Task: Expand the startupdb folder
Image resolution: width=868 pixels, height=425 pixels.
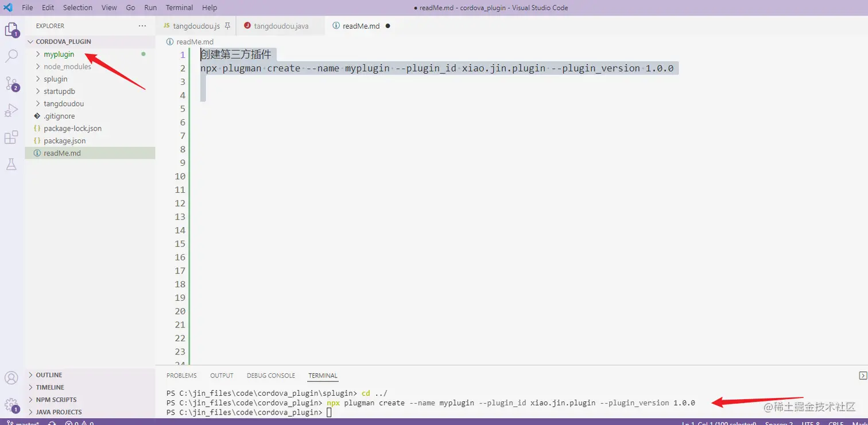Action: point(38,91)
